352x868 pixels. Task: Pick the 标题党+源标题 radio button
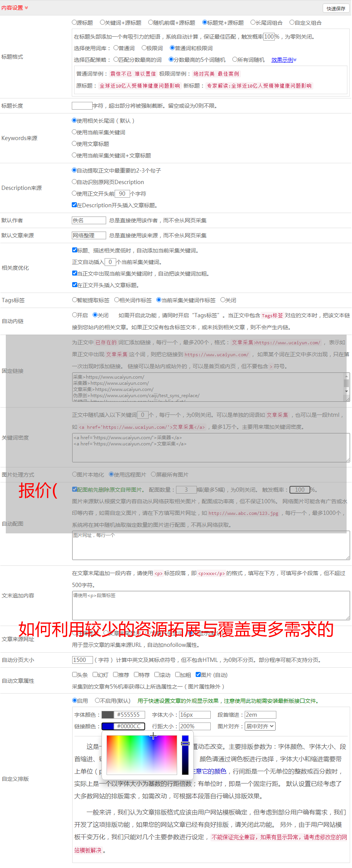point(205,22)
